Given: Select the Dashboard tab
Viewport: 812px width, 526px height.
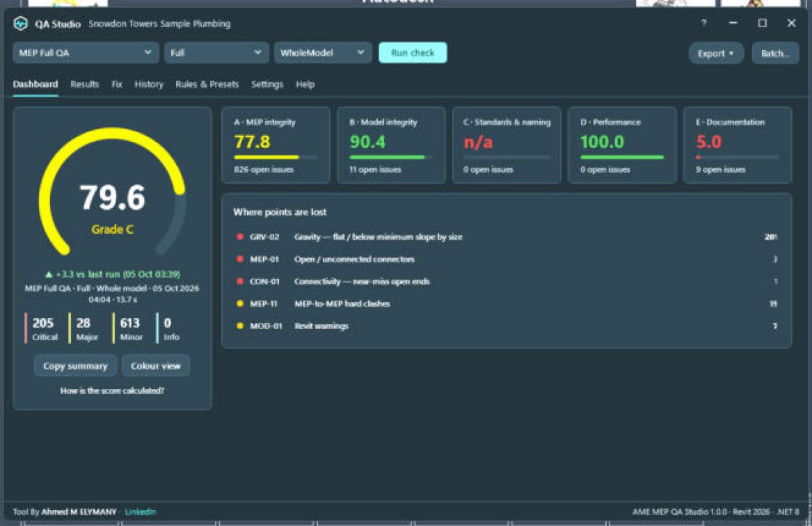Looking at the screenshot, I should tap(35, 84).
